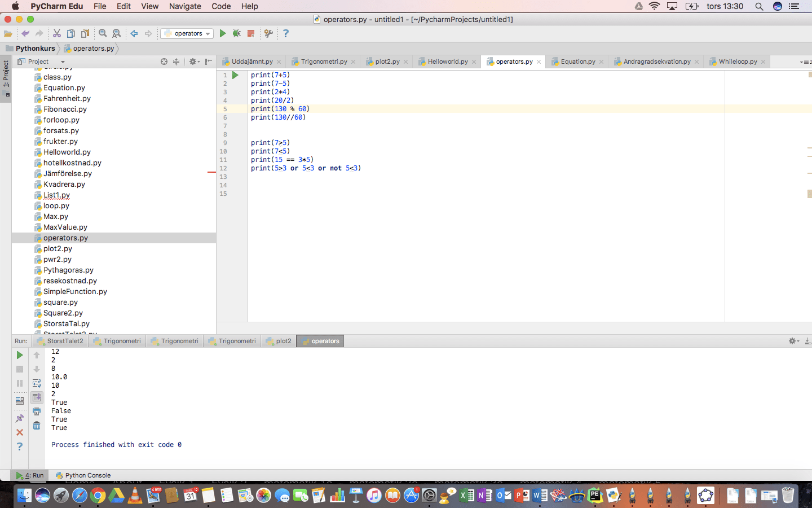Open settings with the wrench toolbar icon

268,33
